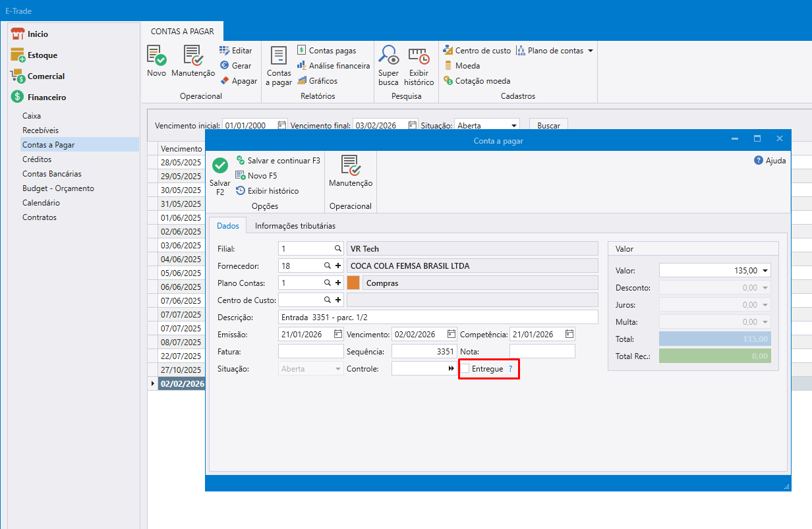812x529 pixels.
Task: Select Recebíveis in the Financeiro menu
Action: pos(41,130)
